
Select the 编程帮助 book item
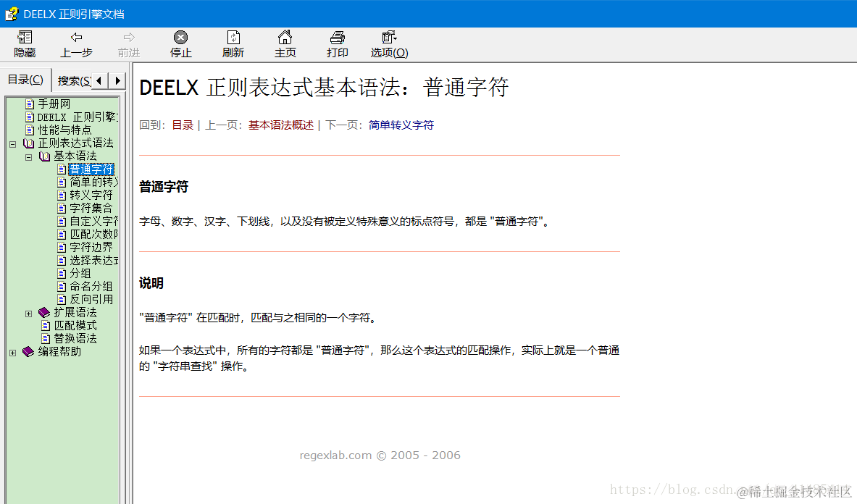click(59, 352)
